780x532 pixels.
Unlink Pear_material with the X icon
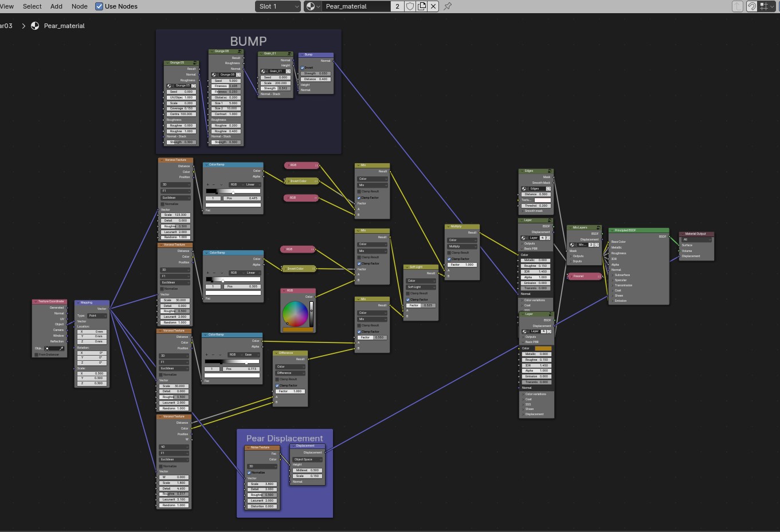click(x=433, y=6)
